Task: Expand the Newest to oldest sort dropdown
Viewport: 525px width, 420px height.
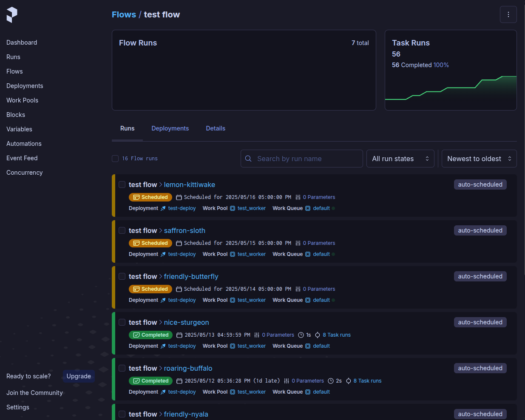Action: 479,159
